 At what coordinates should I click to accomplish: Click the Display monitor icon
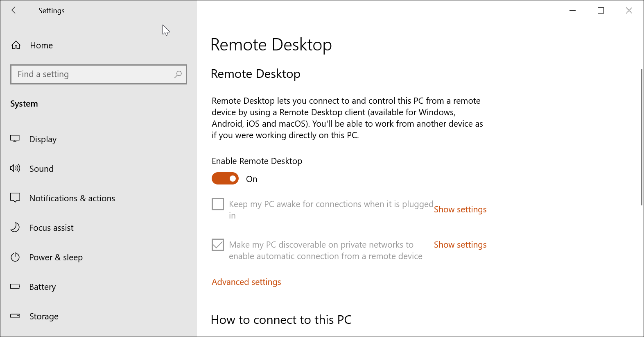click(x=15, y=139)
